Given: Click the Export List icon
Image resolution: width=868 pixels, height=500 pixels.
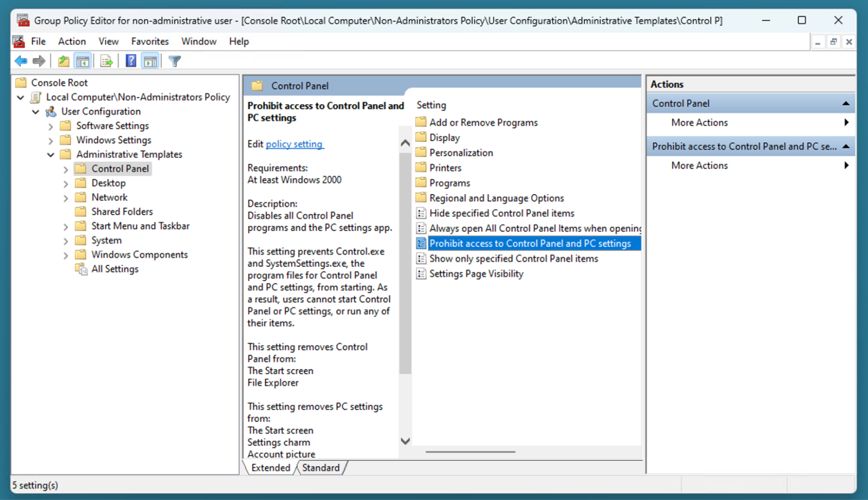Looking at the screenshot, I should pyautogui.click(x=106, y=61).
